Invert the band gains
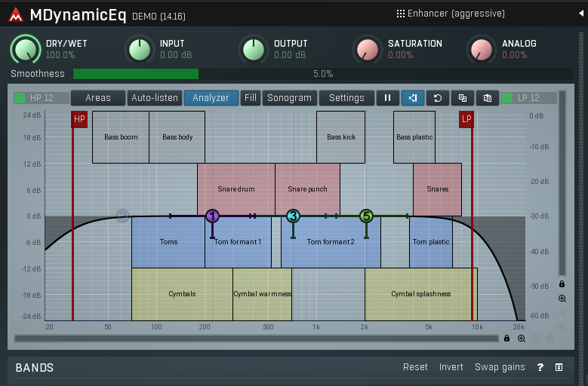The width and height of the screenshot is (588, 386). coord(451,367)
